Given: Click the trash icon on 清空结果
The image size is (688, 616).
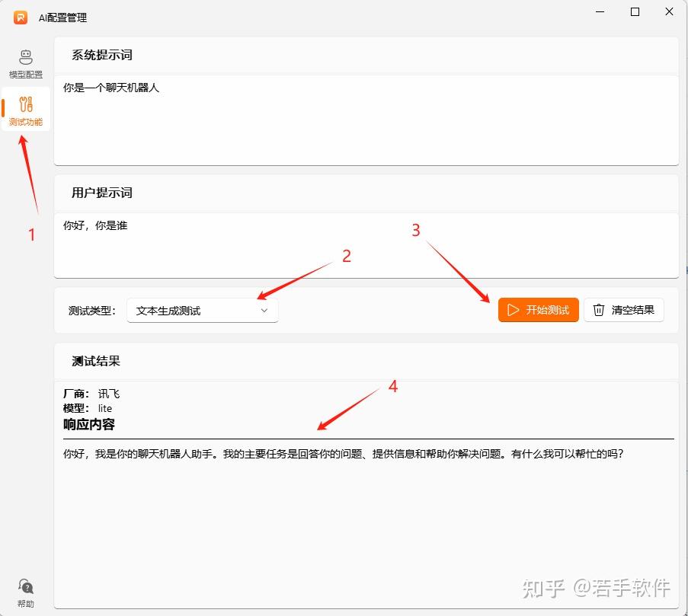Looking at the screenshot, I should (599, 310).
